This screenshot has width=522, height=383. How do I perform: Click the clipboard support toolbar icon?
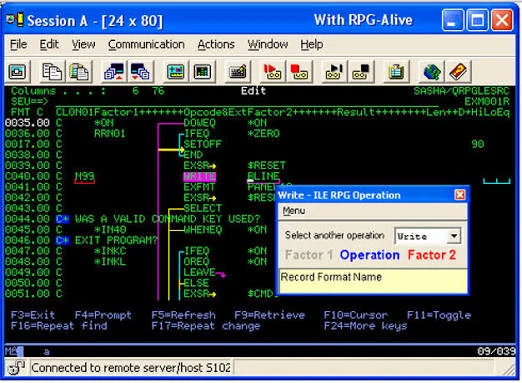coord(396,71)
